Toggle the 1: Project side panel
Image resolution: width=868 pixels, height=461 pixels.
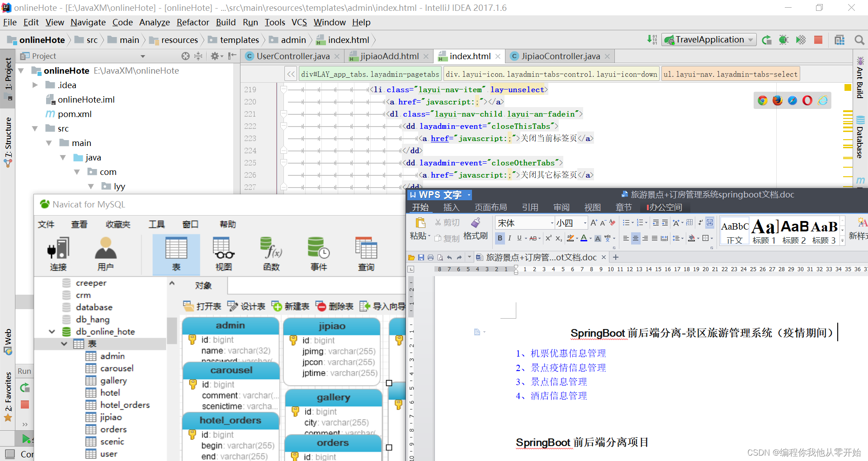(x=8, y=78)
